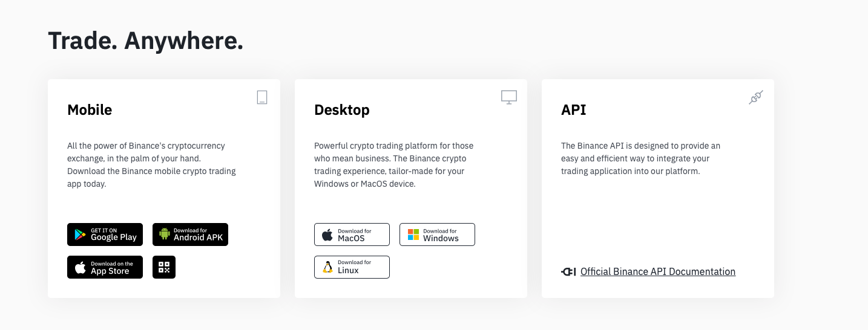Click the Google Play download button
The image size is (868, 330).
click(x=105, y=235)
